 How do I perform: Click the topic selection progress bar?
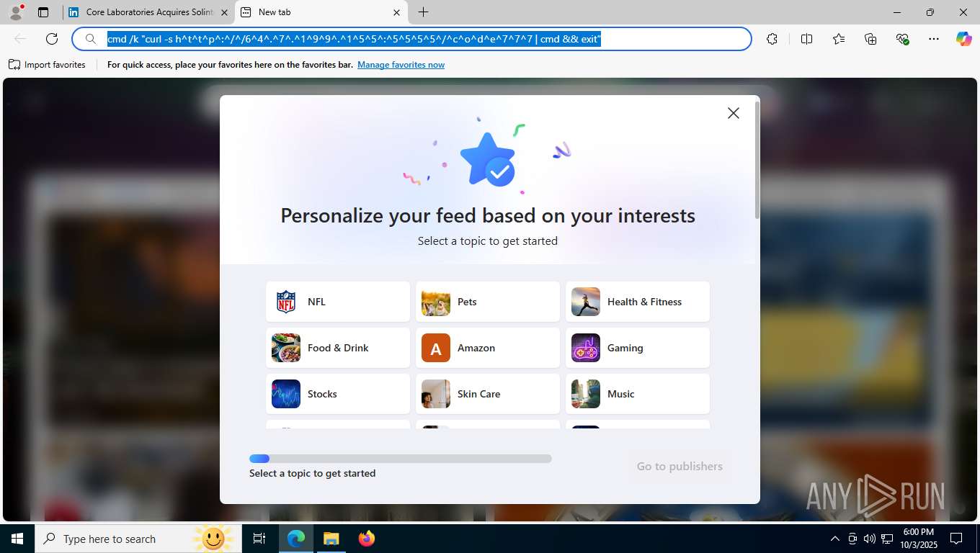[401, 459]
